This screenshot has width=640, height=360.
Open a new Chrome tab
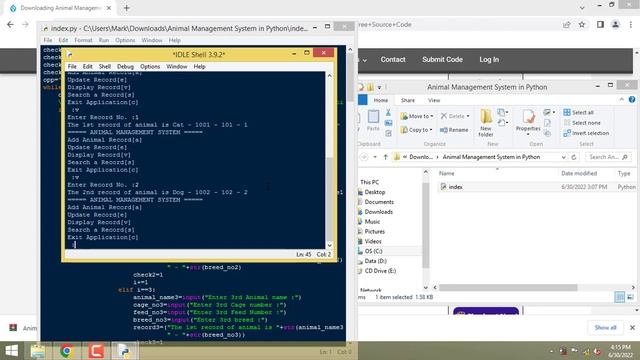pos(127,8)
